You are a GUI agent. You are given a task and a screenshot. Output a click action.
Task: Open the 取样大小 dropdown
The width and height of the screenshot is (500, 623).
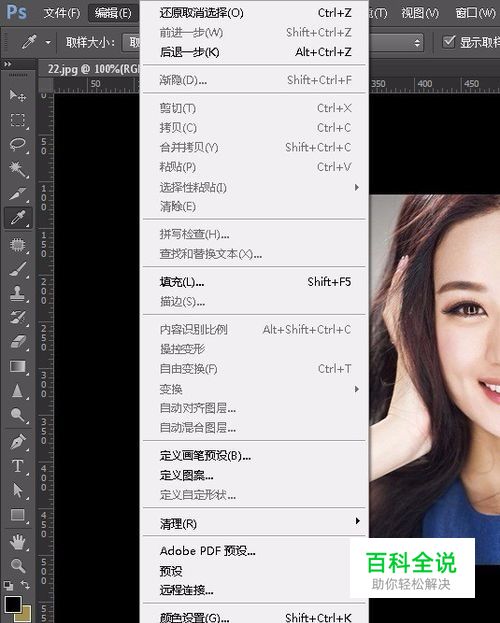[x=131, y=42]
